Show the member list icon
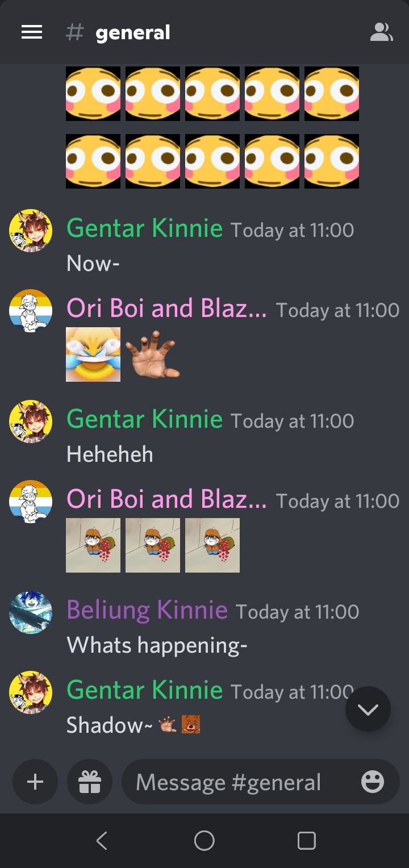This screenshot has width=409, height=868. (x=381, y=32)
